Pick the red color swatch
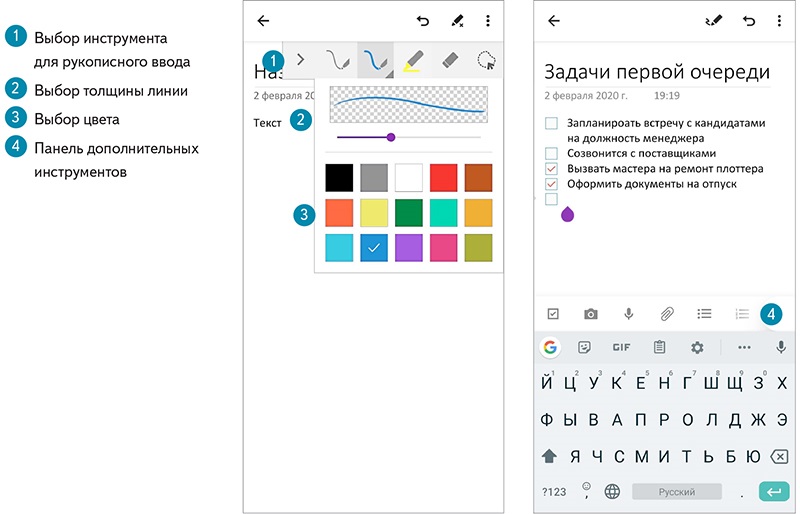The image size is (800, 514). [x=443, y=178]
